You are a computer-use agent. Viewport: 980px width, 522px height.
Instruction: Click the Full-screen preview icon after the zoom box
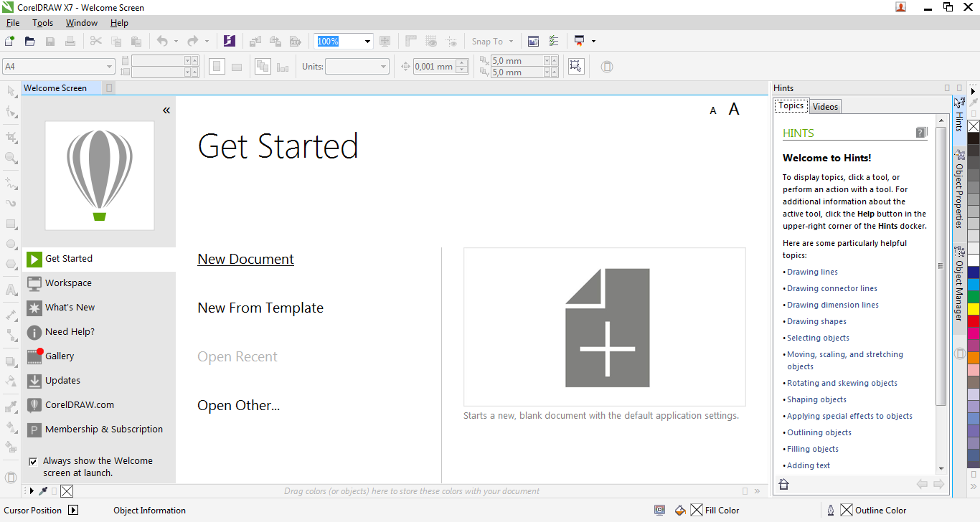point(385,41)
